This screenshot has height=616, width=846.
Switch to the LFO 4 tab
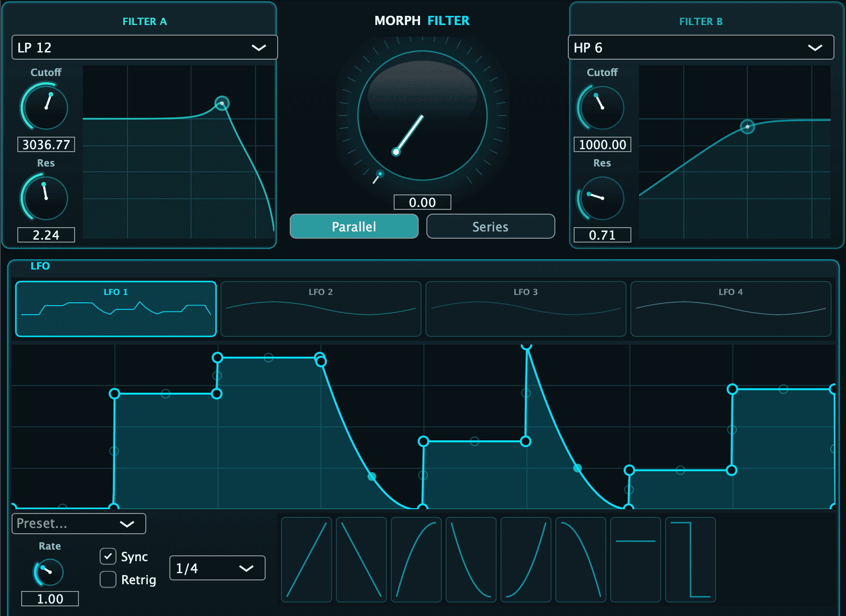click(x=731, y=309)
